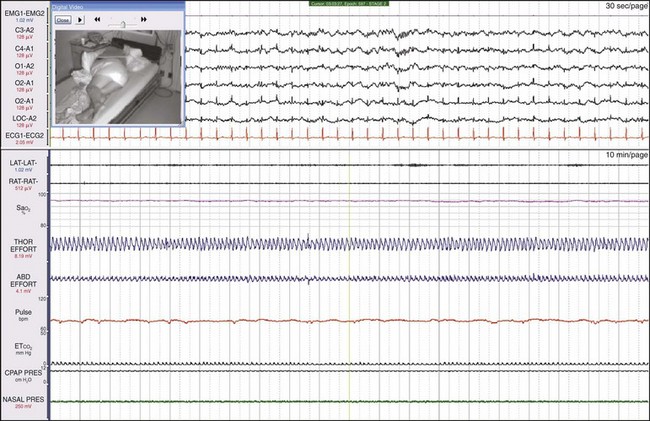Image resolution: width=650 pixels, height=421 pixels.
Task: Click the EMG1-EMG2 1.02 mV sensitivity value
Action: point(18,19)
